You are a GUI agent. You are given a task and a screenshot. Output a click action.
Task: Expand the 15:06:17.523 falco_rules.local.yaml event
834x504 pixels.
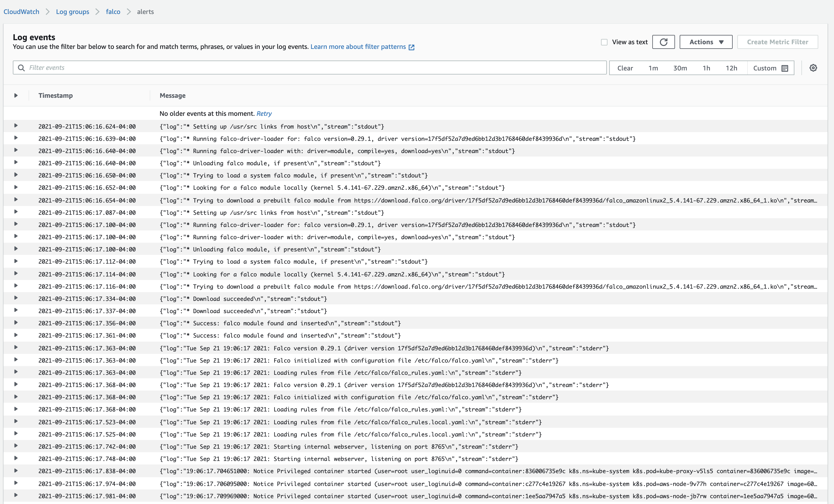click(x=16, y=421)
